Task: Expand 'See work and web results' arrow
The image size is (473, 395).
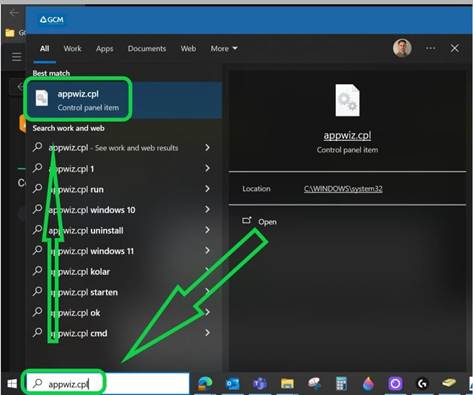Action: click(x=207, y=148)
